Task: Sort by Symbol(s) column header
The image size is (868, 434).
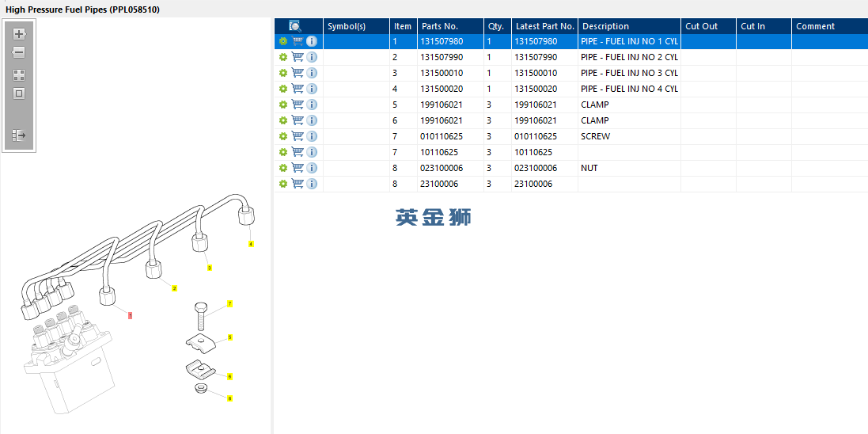Action: pos(357,26)
